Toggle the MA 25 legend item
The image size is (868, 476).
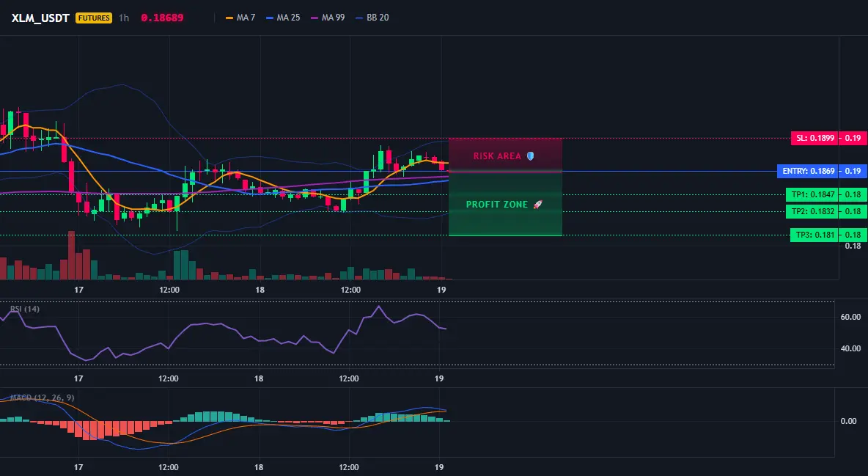[x=284, y=18]
